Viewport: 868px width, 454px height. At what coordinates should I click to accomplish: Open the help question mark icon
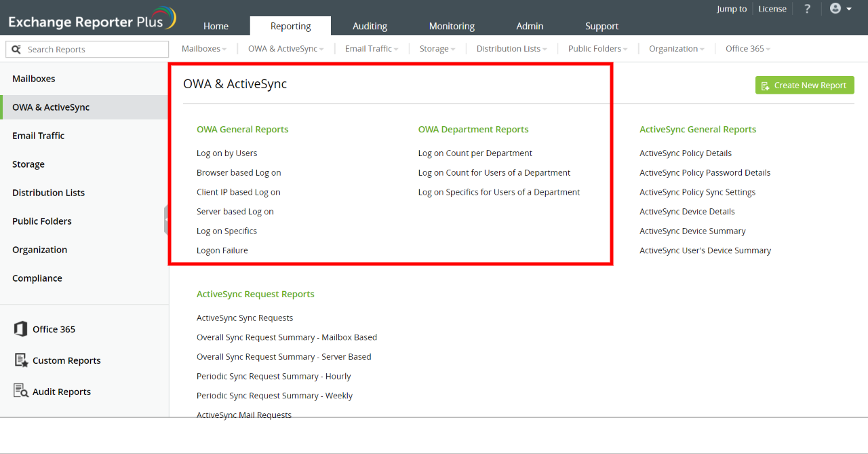[807, 9]
